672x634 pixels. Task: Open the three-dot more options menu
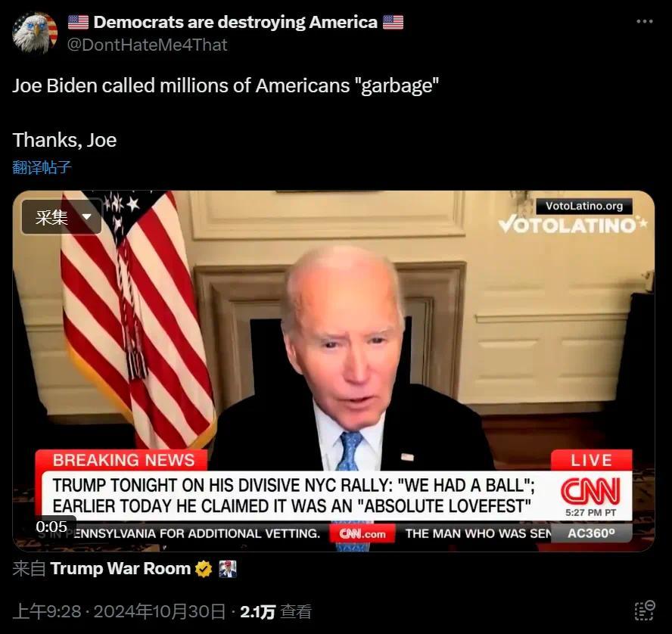tap(644, 21)
